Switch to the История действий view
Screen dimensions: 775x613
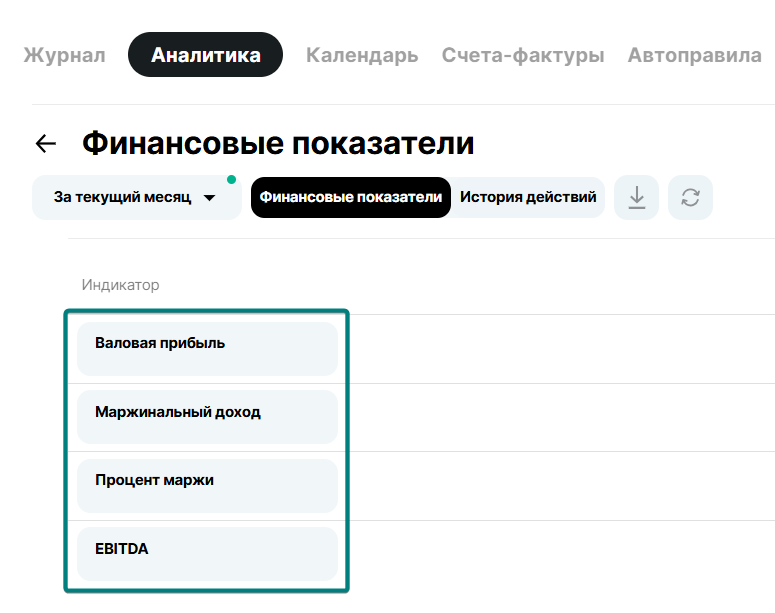pyautogui.click(x=528, y=198)
